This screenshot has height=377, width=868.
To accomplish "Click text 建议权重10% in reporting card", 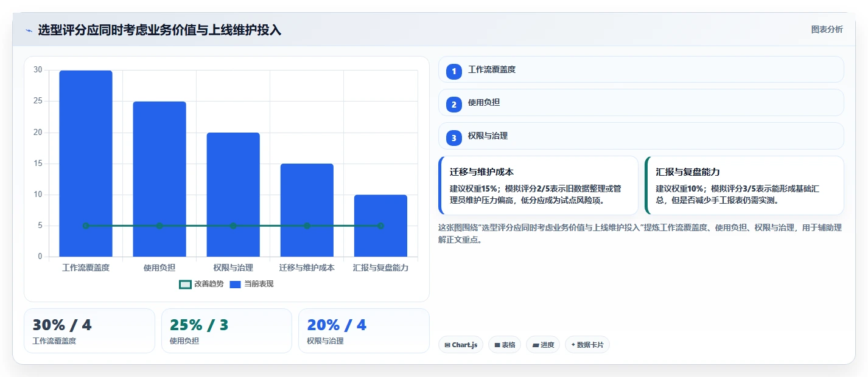I will [679, 189].
